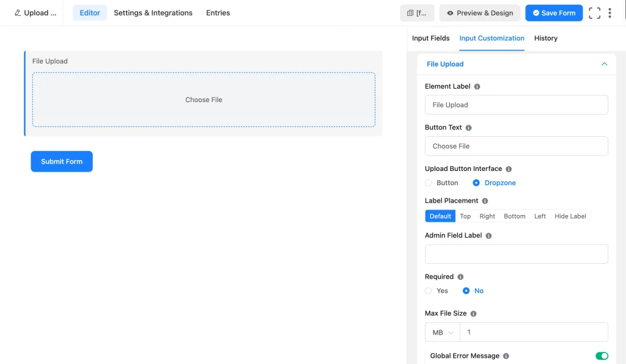The width and height of the screenshot is (626, 364).
Task: Click info icon beside Admin Field Label
Action: tap(488, 236)
